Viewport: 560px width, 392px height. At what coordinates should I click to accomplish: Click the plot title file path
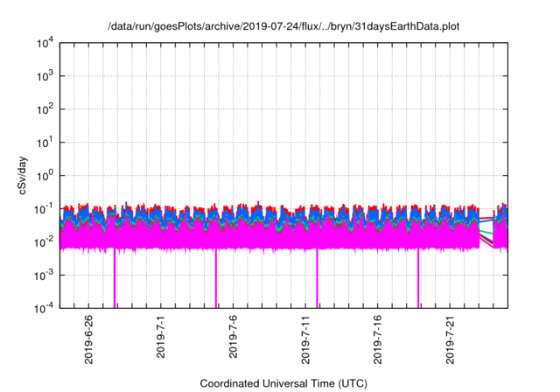(283, 26)
